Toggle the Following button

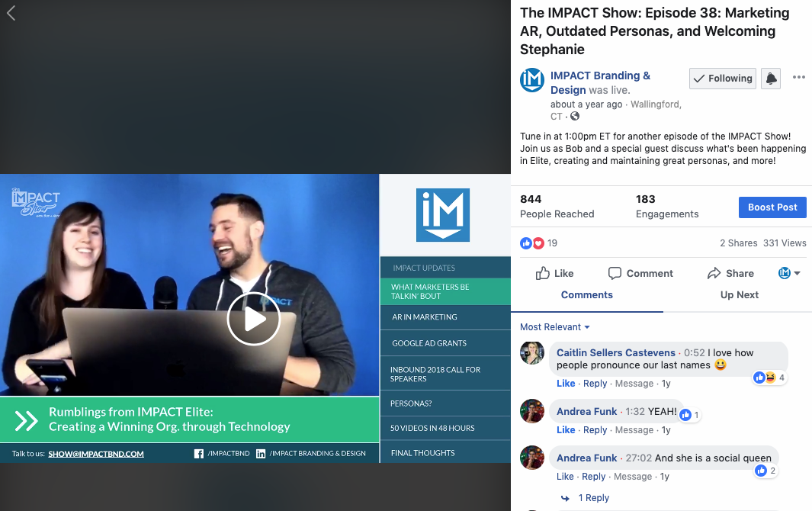722,79
